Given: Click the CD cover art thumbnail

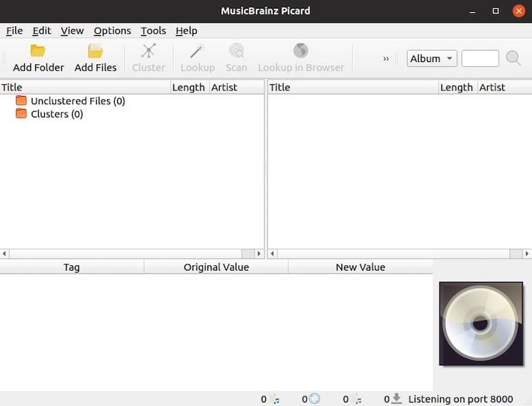Looking at the screenshot, I should pos(481,324).
